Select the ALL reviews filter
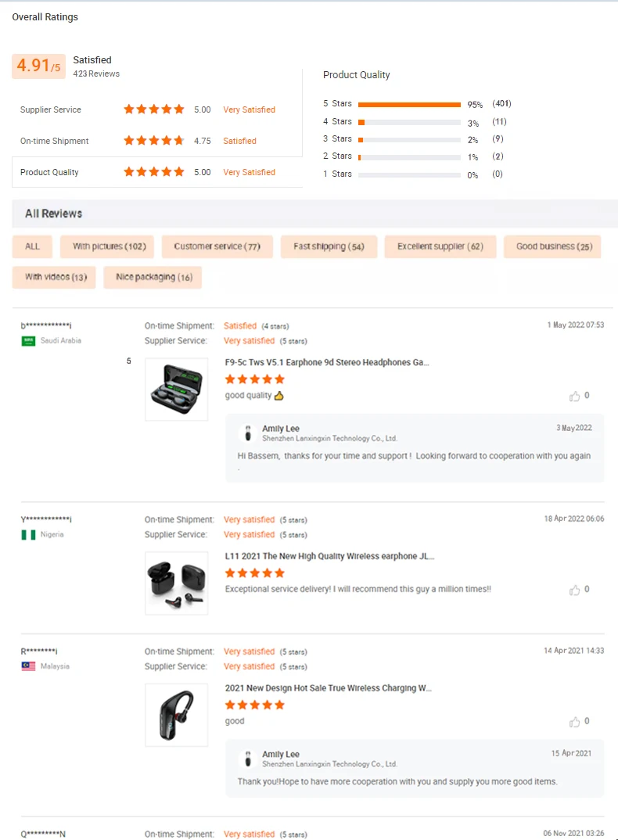The image size is (618, 840). coord(32,246)
